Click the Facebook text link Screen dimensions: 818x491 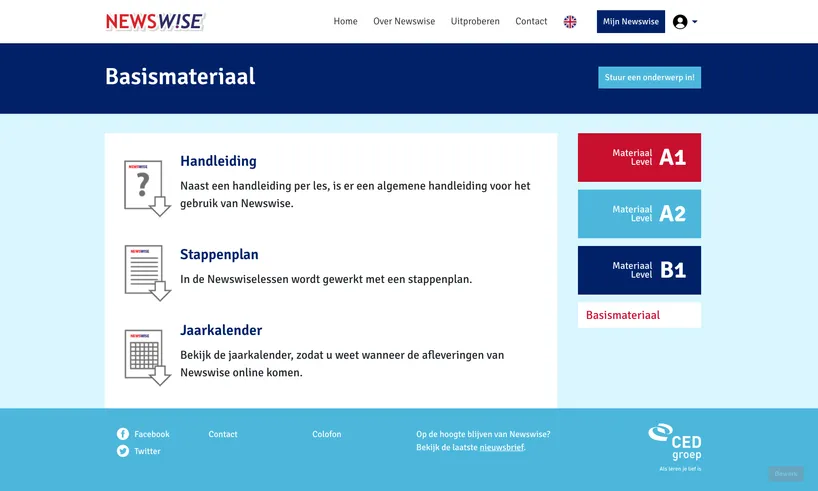152,434
